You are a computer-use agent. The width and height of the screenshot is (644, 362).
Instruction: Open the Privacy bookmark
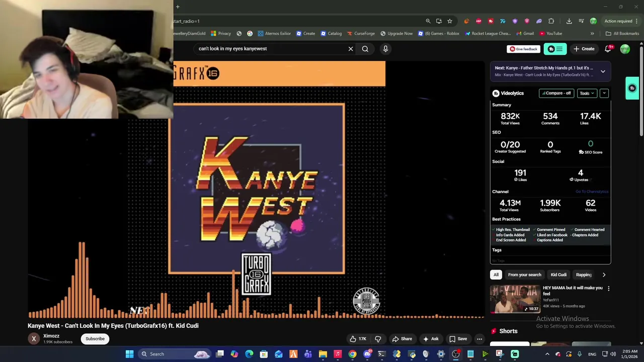tap(221, 34)
